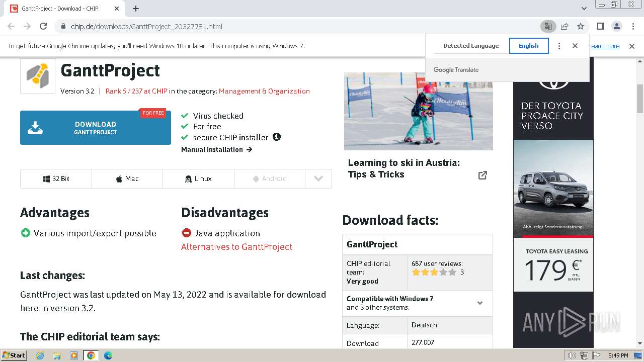Open the Chrome profile avatar
644x362 pixels.
pyautogui.click(x=616, y=26)
